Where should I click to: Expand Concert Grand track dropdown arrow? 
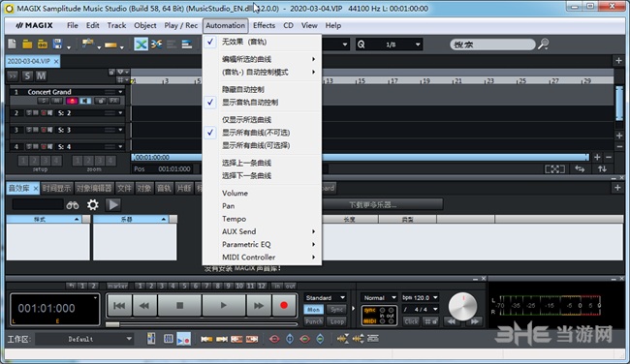tap(120, 92)
